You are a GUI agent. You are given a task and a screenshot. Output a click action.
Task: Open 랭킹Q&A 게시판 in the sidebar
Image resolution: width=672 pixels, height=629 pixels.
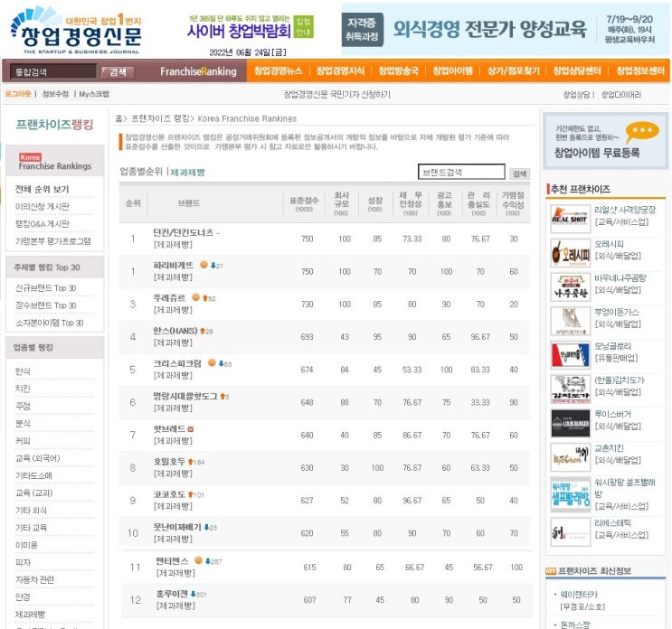(x=42, y=223)
